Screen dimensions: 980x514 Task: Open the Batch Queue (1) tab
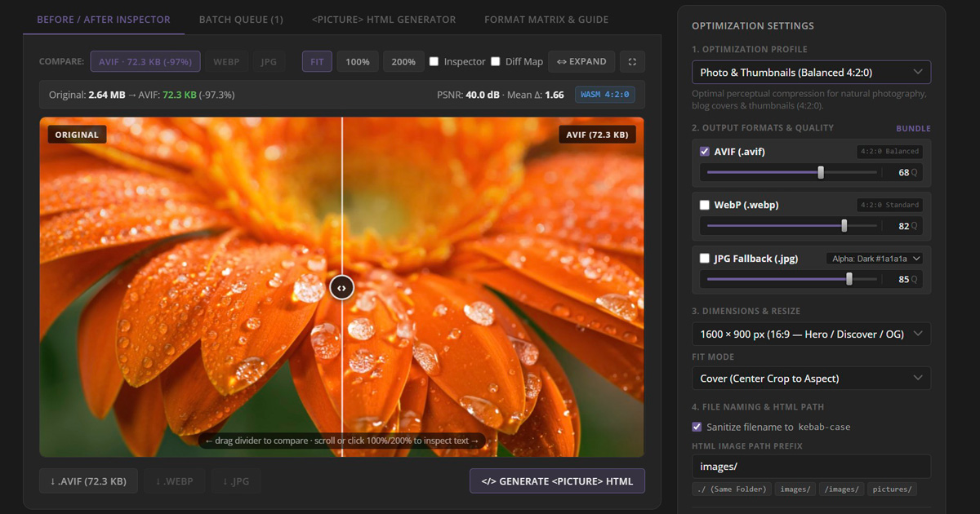pyautogui.click(x=241, y=20)
